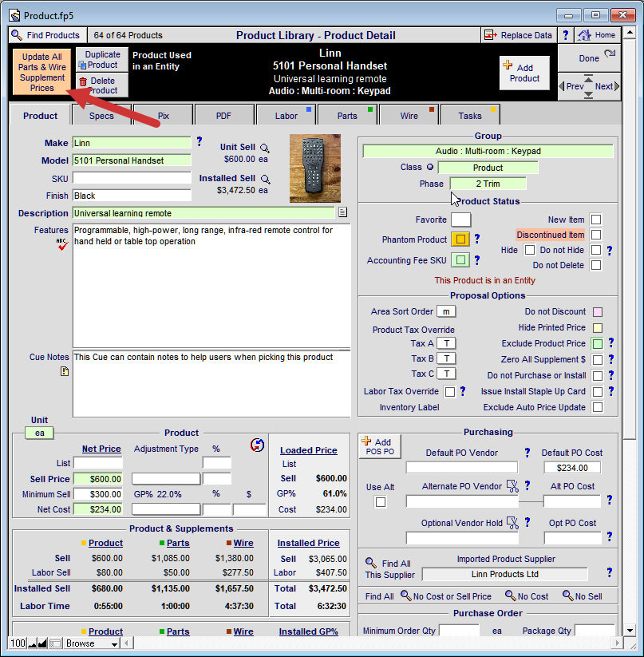
Task: Click the Net Price link
Action: pyautogui.click(x=101, y=449)
